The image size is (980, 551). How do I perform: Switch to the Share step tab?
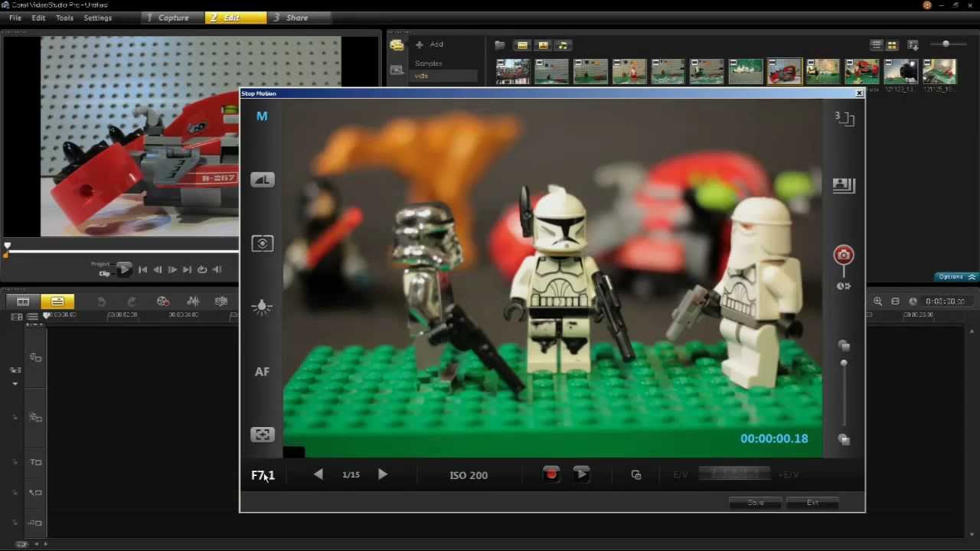(296, 18)
